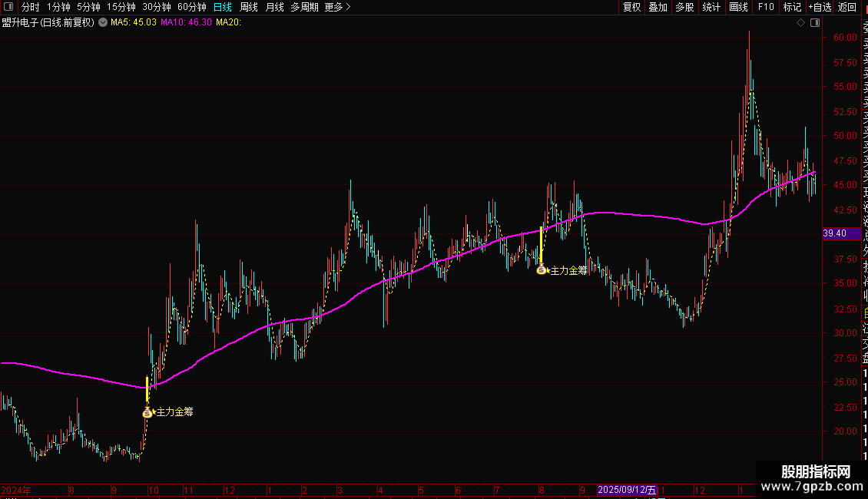This screenshot has width=868, height=499.
Task: Switch to 月线 monthly chart
Action: click(x=274, y=7)
